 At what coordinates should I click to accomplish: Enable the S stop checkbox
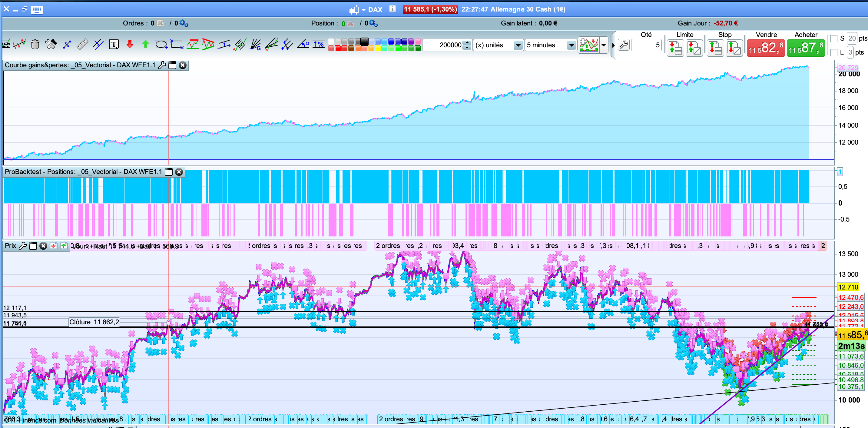pyautogui.click(x=834, y=38)
